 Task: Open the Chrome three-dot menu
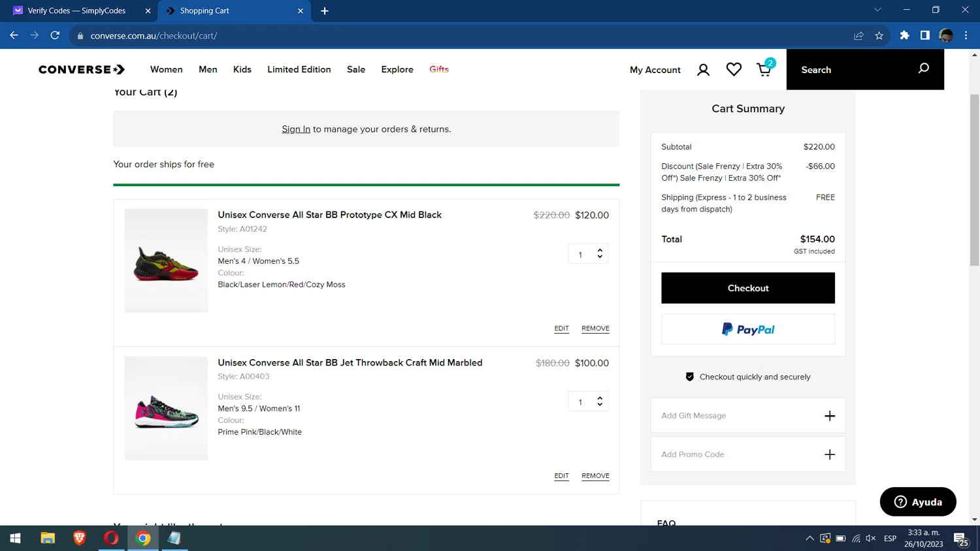[x=966, y=35]
